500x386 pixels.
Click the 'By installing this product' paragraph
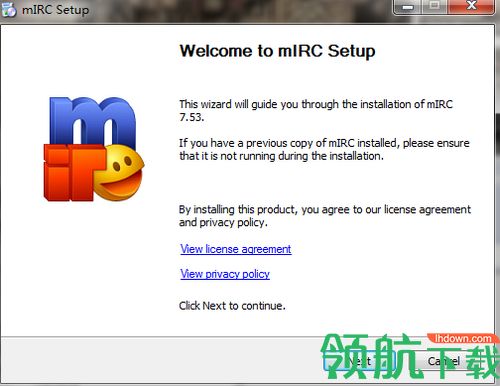coord(325,216)
